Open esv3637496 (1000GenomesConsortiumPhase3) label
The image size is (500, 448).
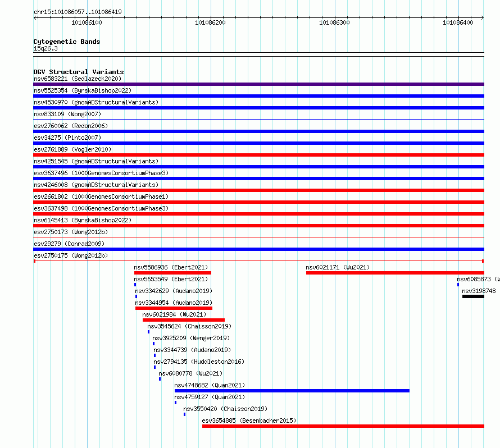coord(101,173)
